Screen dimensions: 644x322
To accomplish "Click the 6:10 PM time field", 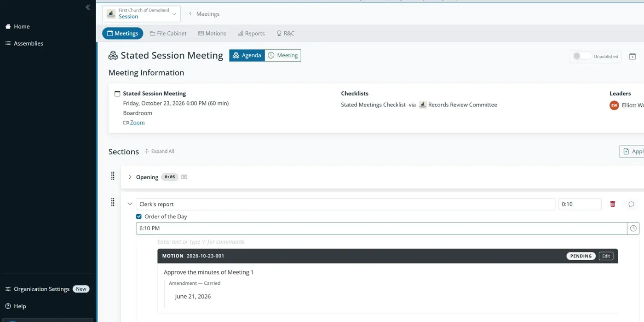I will coord(381,228).
